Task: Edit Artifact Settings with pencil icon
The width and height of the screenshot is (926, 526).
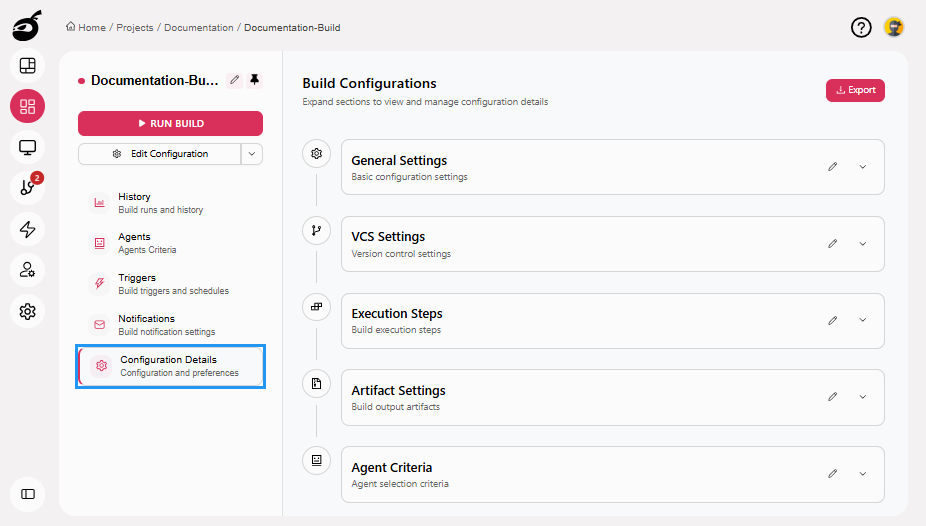Action: pyautogui.click(x=833, y=397)
